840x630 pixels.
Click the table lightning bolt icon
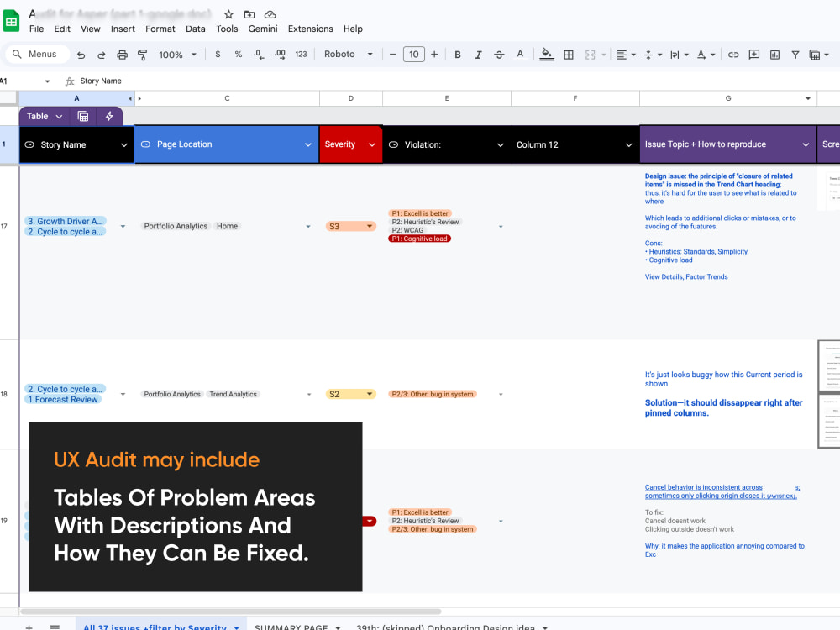tap(109, 116)
